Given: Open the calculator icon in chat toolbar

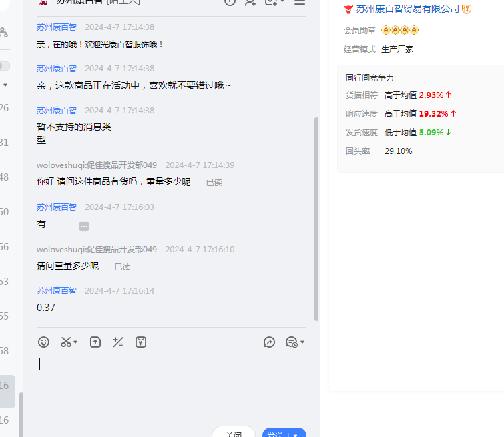Looking at the screenshot, I should [x=118, y=342].
